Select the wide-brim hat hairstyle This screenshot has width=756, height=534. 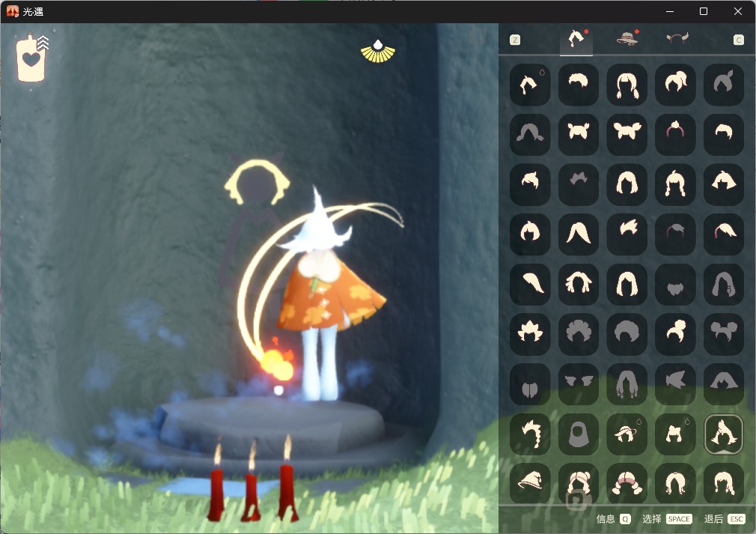click(627, 434)
